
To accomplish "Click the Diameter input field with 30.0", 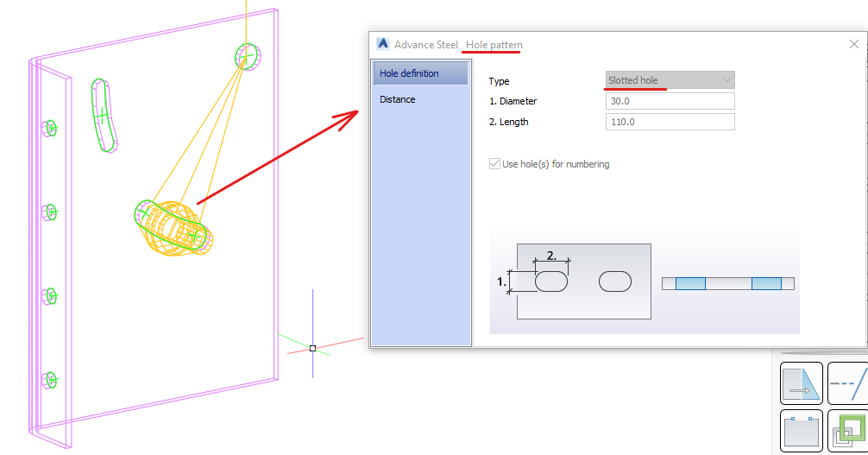I will pos(670,101).
